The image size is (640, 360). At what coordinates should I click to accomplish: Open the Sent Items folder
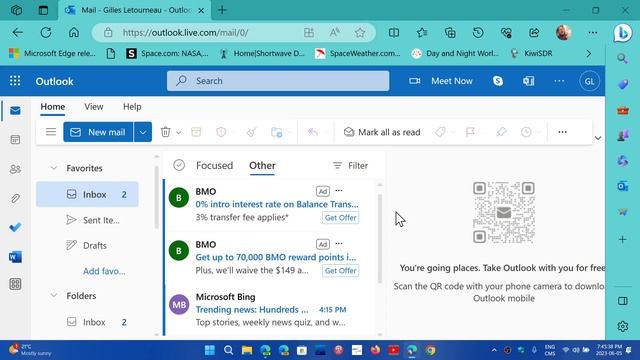pos(87,220)
